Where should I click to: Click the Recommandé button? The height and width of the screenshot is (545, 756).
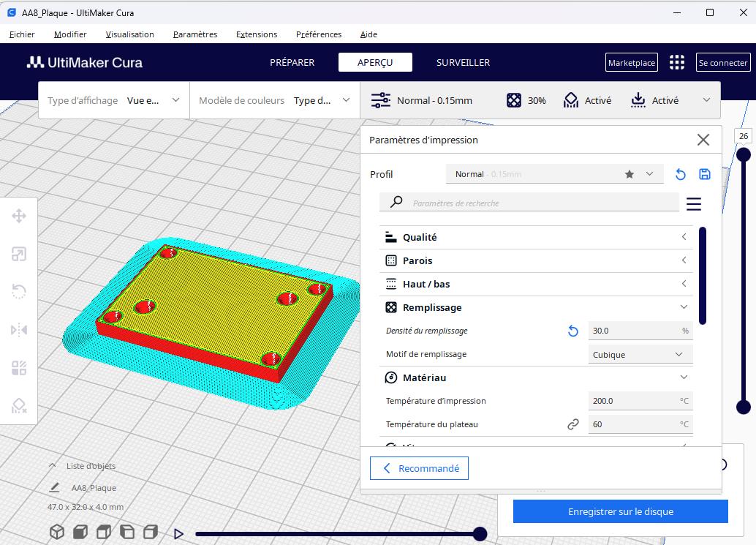[419, 468]
